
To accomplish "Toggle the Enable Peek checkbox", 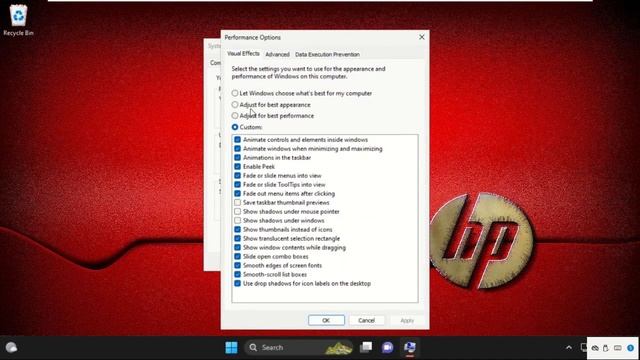I will (238, 167).
